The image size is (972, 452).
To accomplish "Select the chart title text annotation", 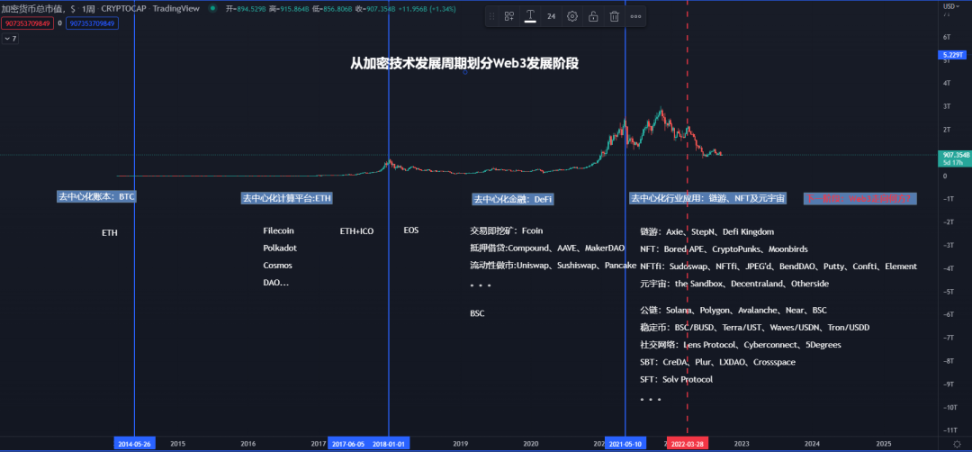I will [465, 63].
